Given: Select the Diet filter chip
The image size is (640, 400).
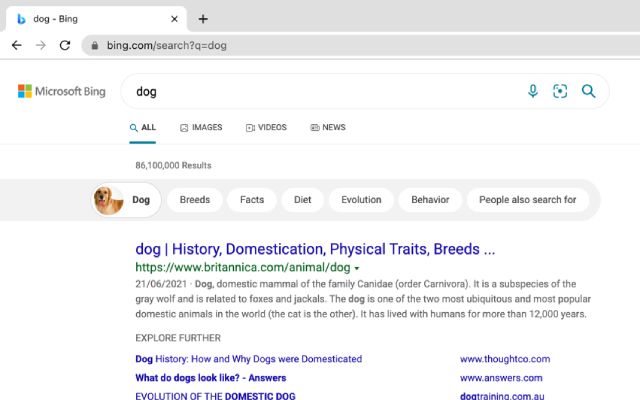Looking at the screenshot, I should [302, 200].
